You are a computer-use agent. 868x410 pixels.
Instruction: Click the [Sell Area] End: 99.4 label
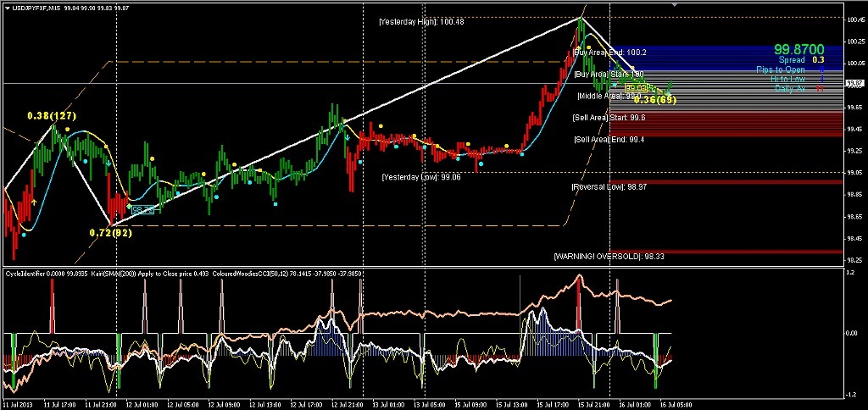click(609, 140)
